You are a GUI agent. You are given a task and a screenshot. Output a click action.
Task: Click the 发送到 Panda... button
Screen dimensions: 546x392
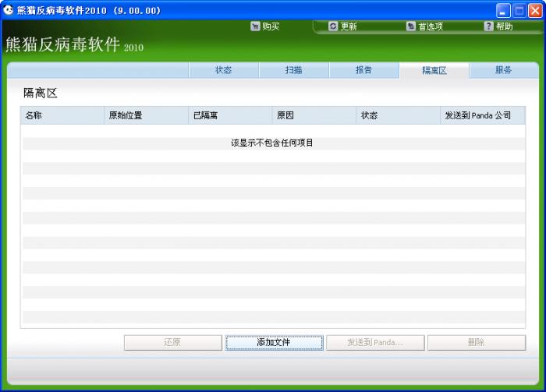tap(375, 343)
